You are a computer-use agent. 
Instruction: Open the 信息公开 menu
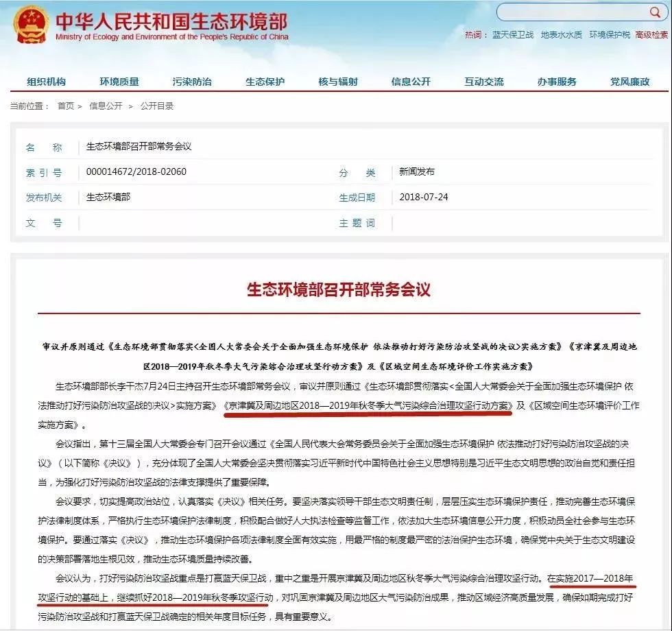(411, 82)
